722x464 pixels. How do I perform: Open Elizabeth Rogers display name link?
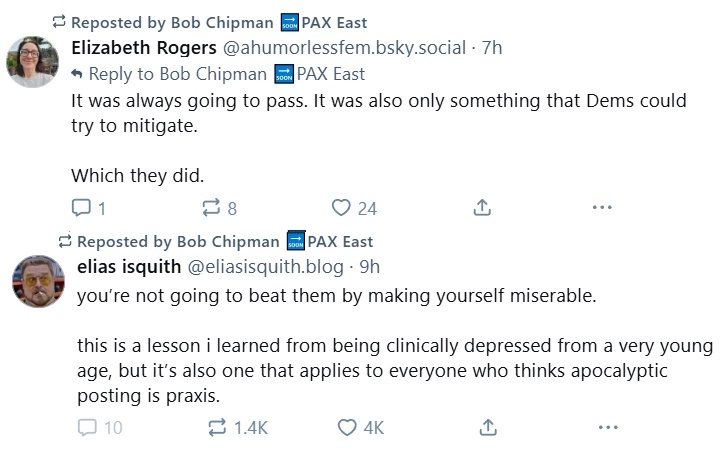tap(144, 48)
